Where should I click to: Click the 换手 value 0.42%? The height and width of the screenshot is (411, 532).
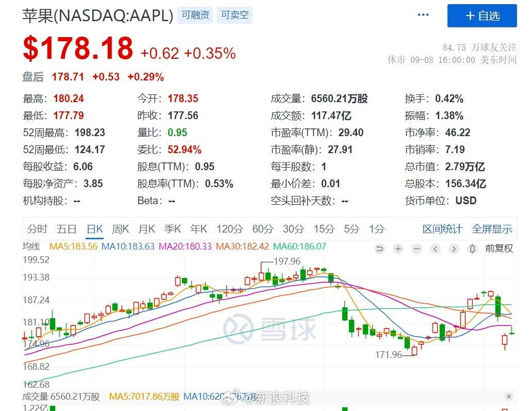pos(449,98)
